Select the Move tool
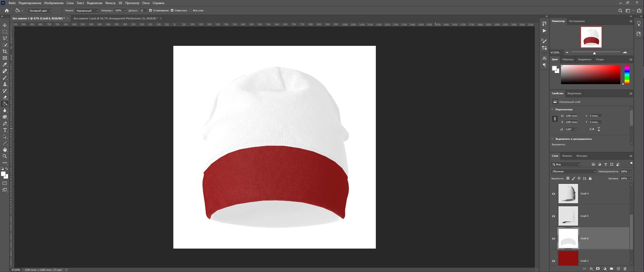This screenshot has height=272, width=644. pos(5,25)
